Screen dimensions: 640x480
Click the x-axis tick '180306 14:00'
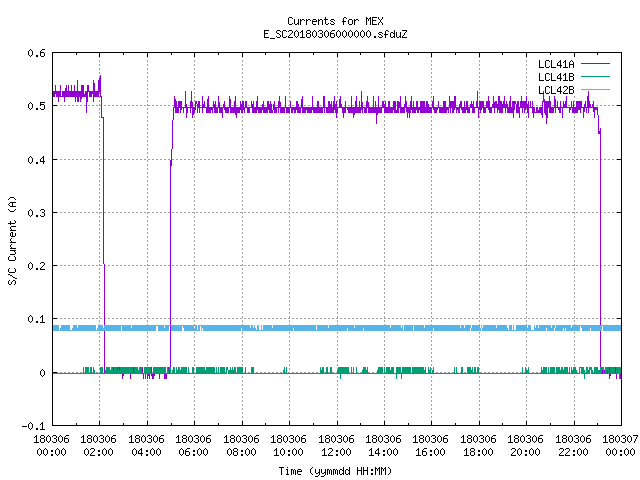click(384, 446)
